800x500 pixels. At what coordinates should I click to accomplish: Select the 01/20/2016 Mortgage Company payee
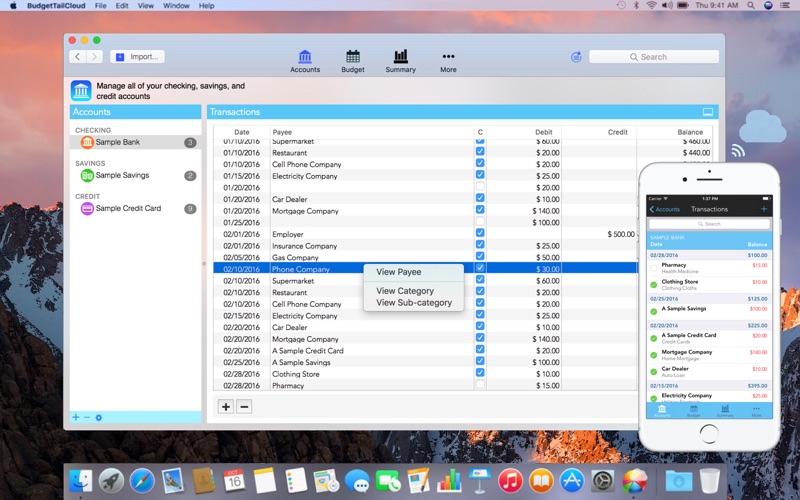click(x=305, y=211)
